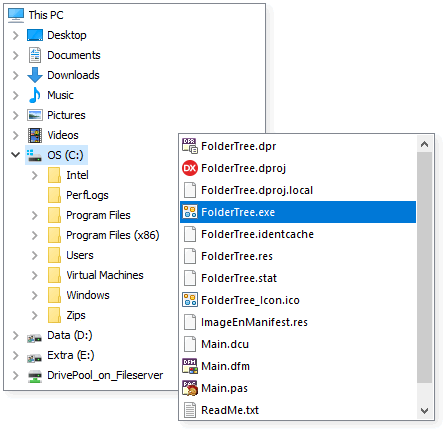Select the FolderTree.dpr file icon
The width and height of the screenshot is (446, 432).
[x=190, y=146]
